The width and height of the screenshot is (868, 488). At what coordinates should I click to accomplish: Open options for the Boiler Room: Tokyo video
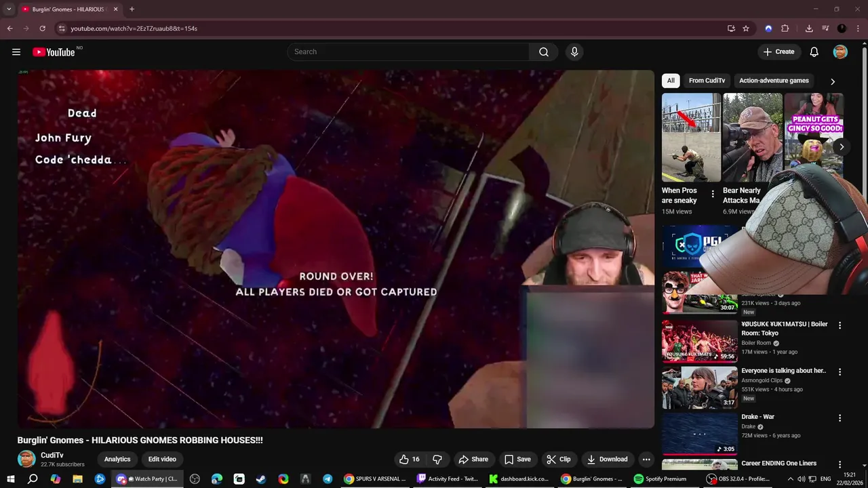pos(840,325)
